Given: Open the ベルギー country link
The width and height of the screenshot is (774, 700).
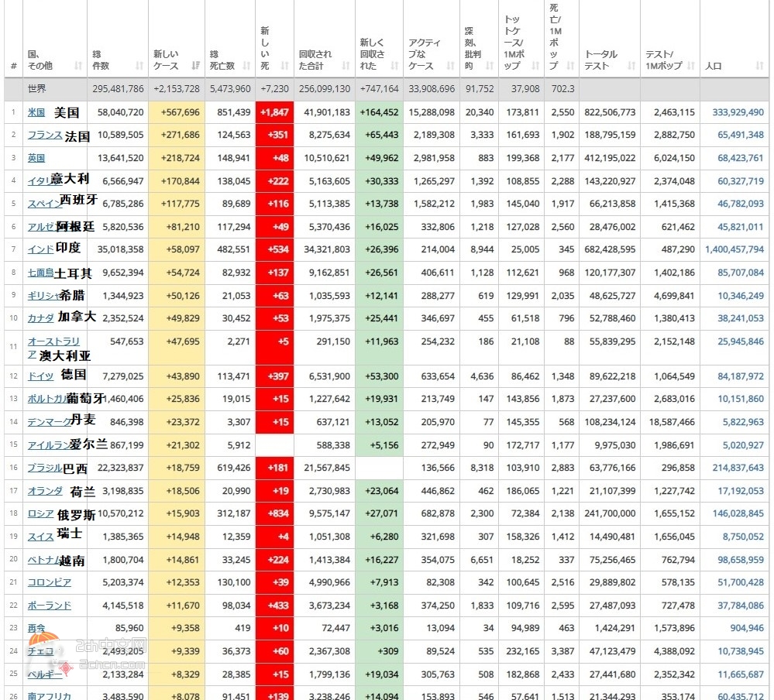Looking at the screenshot, I should click(x=45, y=674).
